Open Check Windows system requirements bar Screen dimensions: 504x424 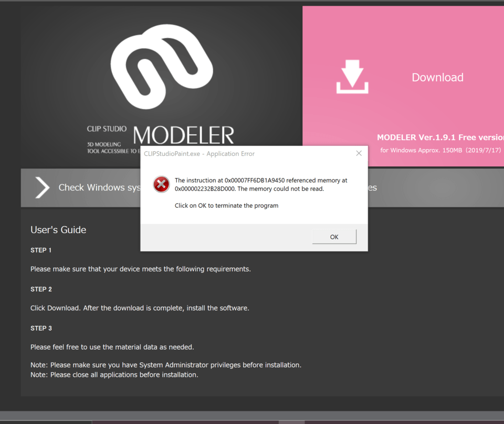point(262,187)
